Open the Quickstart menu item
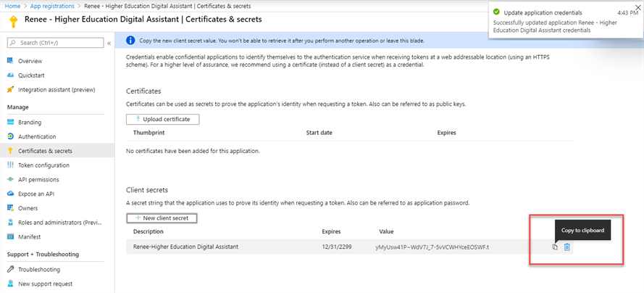This screenshot has height=293, width=644. click(x=31, y=75)
